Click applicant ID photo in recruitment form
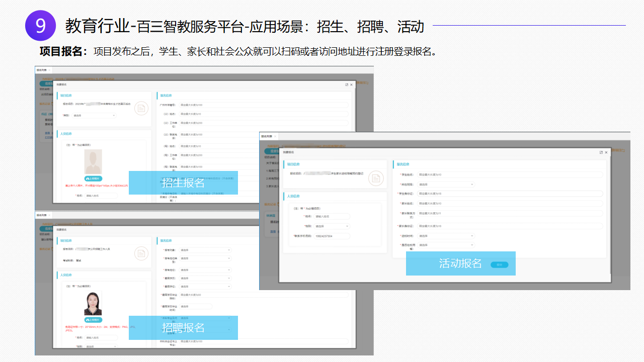This screenshot has height=362, width=644. [93, 303]
